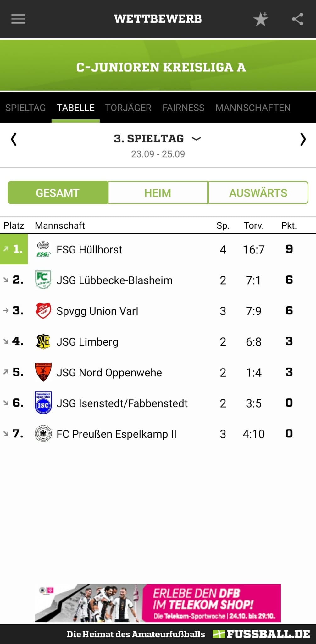
Task: Go to next matchday arrow
Action: tap(302, 139)
